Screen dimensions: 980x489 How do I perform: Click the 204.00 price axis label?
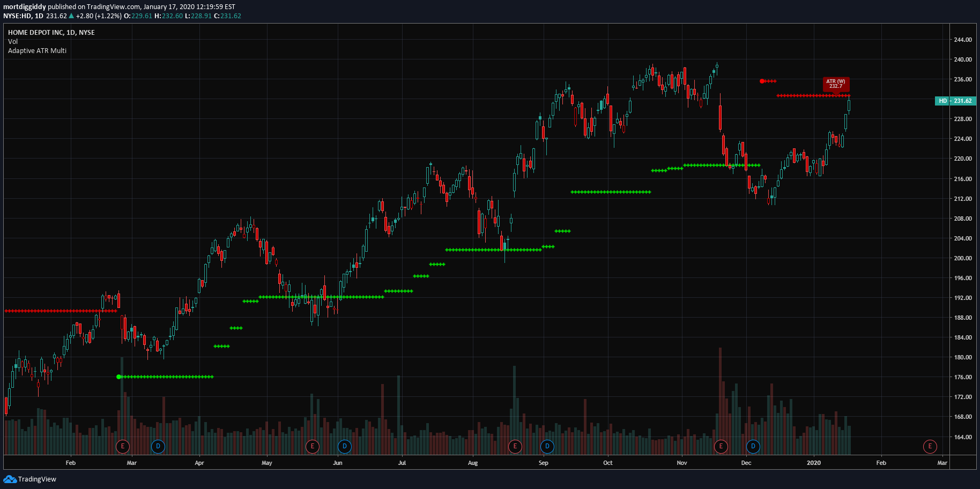[x=963, y=238]
